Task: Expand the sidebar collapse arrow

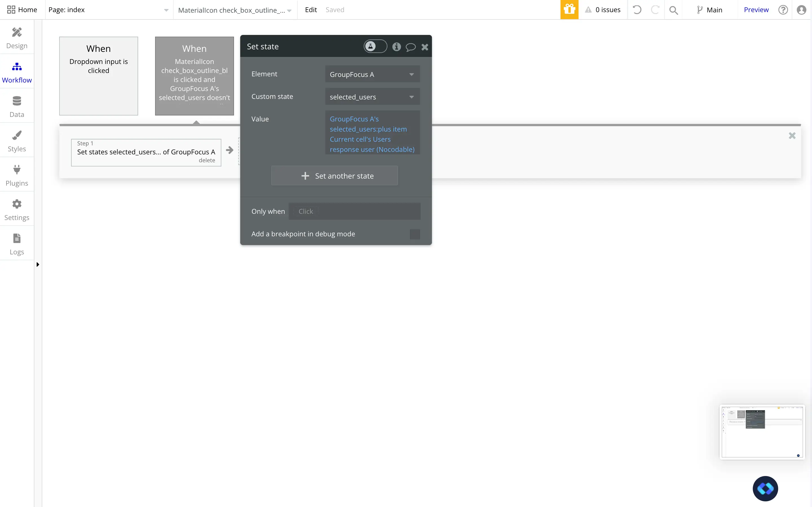Action: 37,264
